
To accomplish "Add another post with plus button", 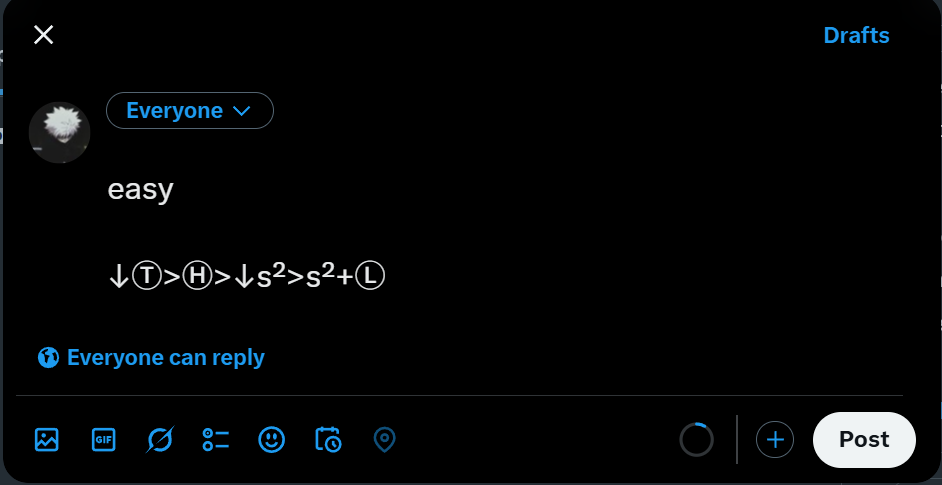I will click(774, 439).
